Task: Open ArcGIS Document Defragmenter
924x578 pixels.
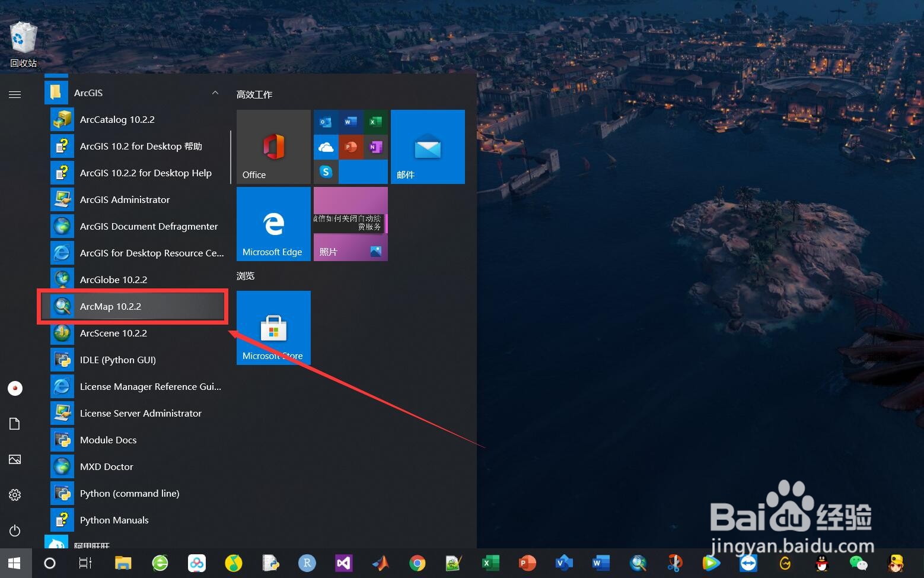Action: click(136, 226)
